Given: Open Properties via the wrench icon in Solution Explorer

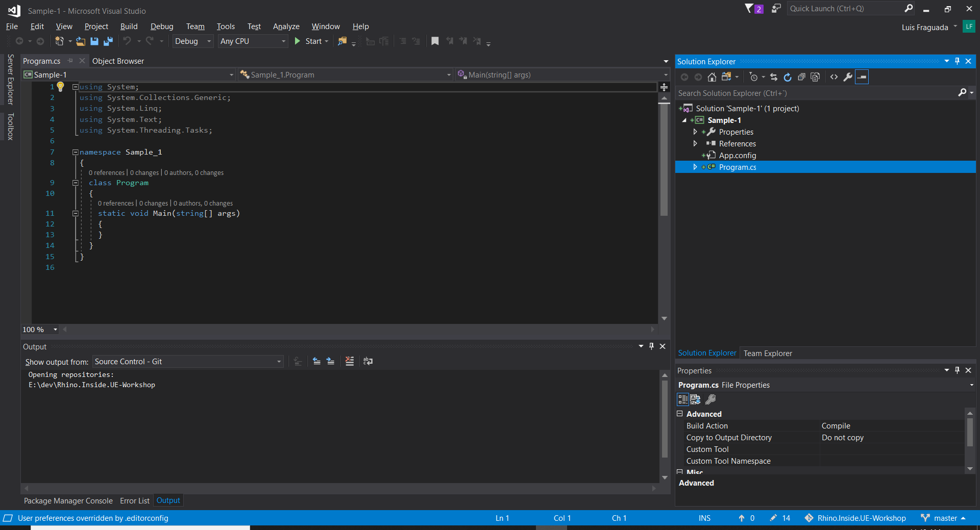Looking at the screenshot, I should [x=848, y=77].
